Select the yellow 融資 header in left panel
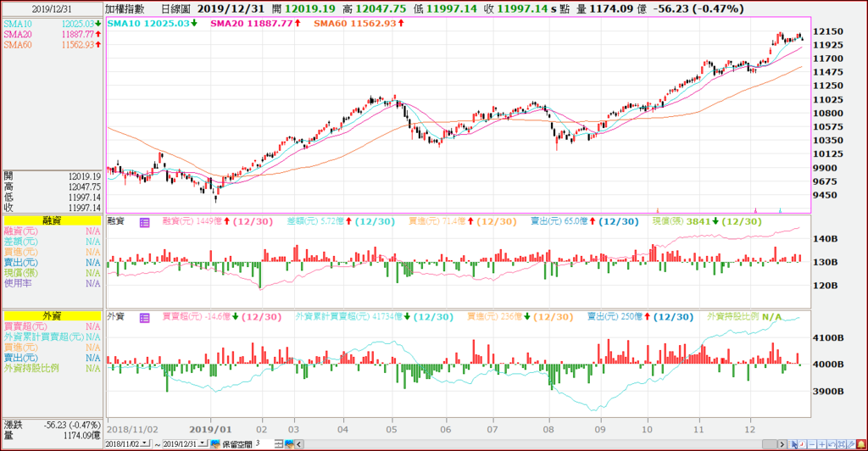The image size is (868, 451). [52, 220]
